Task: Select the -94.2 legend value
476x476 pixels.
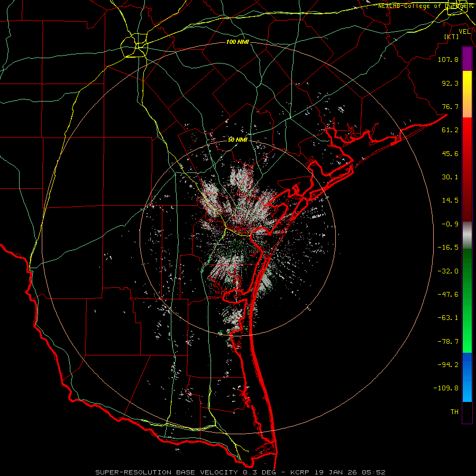Action: click(x=448, y=365)
